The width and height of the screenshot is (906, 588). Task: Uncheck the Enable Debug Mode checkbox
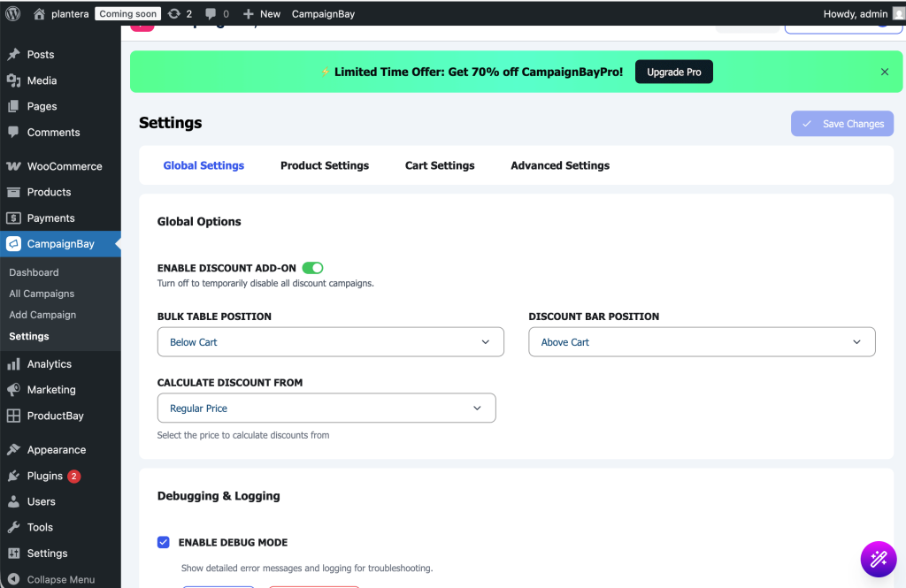pyautogui.click(x=164, y=542)
